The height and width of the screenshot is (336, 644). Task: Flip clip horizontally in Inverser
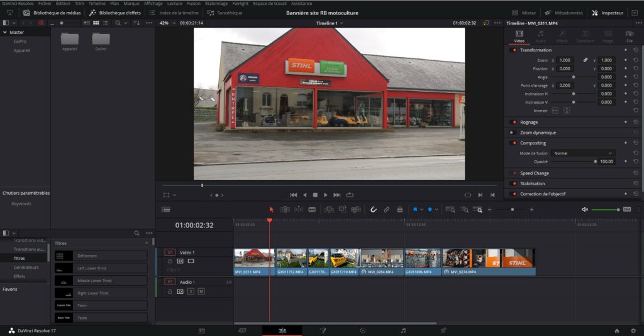555,111
